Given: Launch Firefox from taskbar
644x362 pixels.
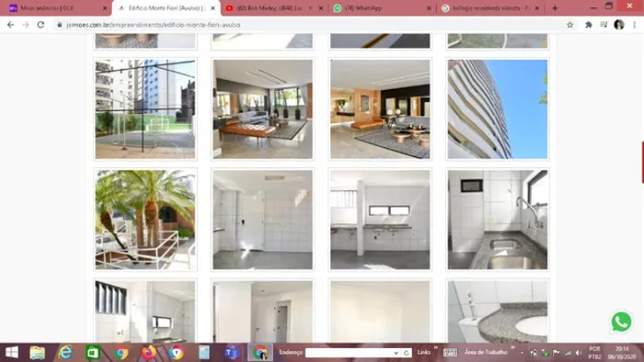Looking at the screenshot, I should (x=149, y=353).
